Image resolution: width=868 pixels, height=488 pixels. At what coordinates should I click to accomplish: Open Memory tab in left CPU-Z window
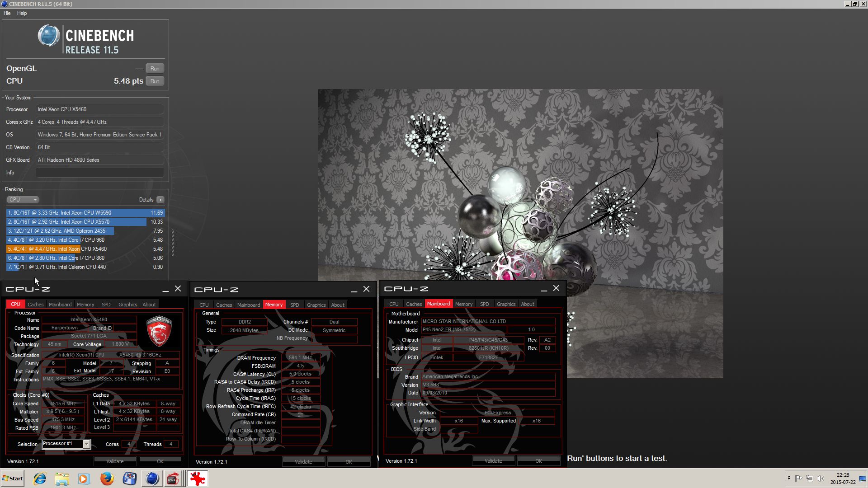[x=85, y=305]
